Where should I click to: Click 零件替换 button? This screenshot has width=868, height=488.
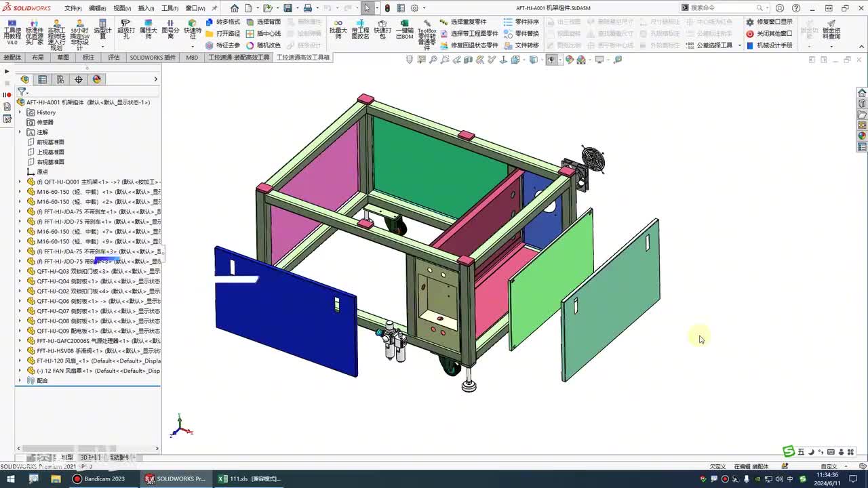pos(521,33)
